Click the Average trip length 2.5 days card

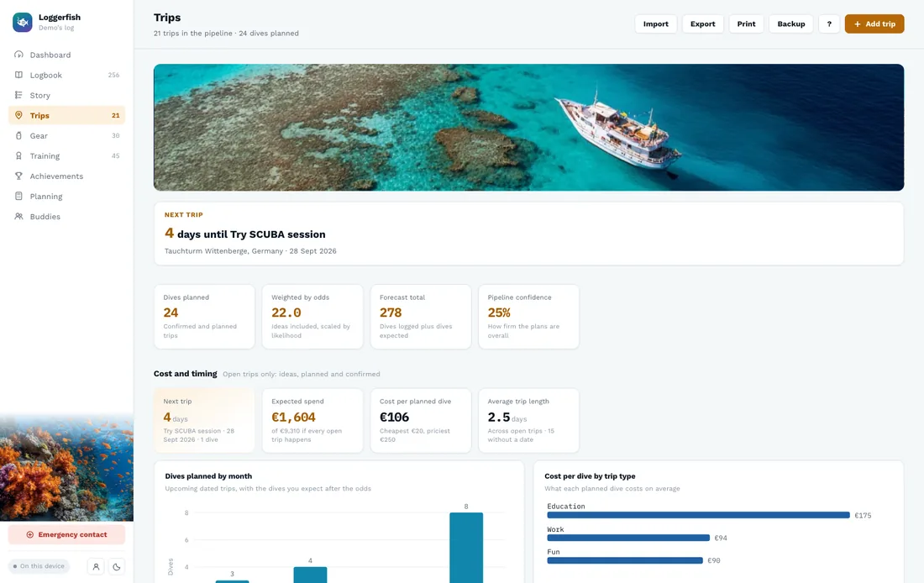528,420
